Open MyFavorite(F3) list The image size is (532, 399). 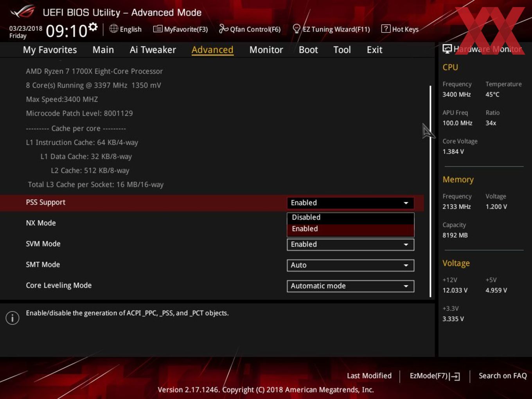pyautogui.click(x=180, y=29)
